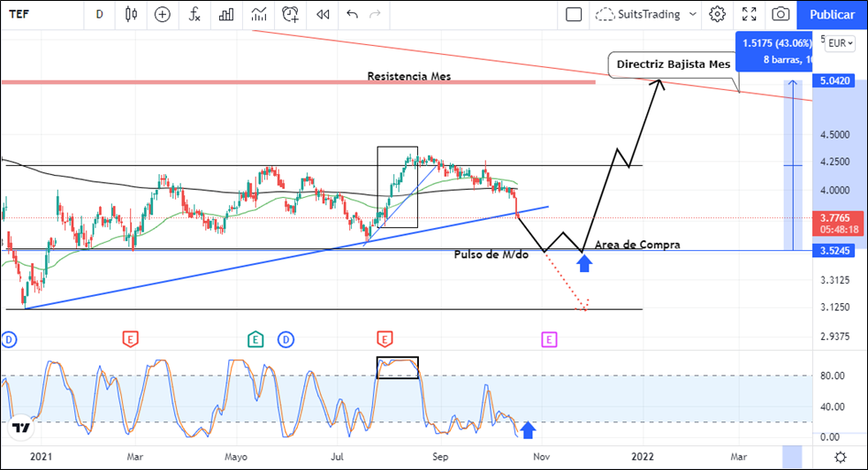This screenshot has height=470, width=868.
Task: Click the purple E earnings marker near Nov
Action: [x=549, y=339]
